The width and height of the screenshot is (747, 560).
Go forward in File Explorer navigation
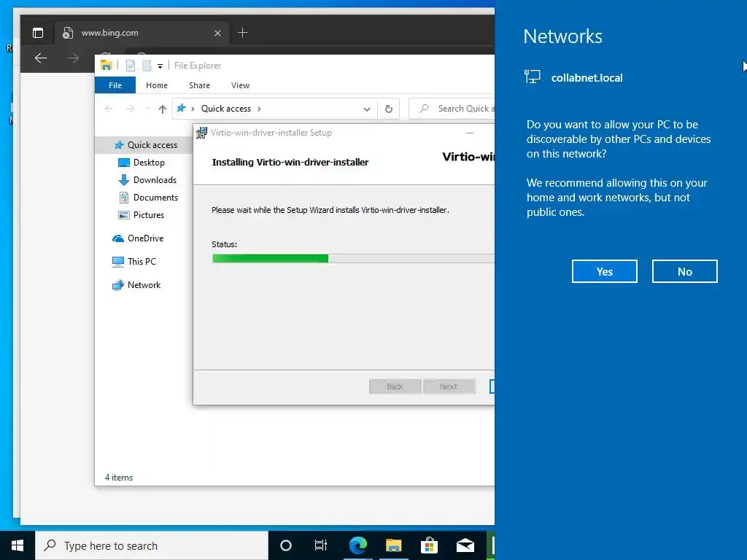[130, 109]
